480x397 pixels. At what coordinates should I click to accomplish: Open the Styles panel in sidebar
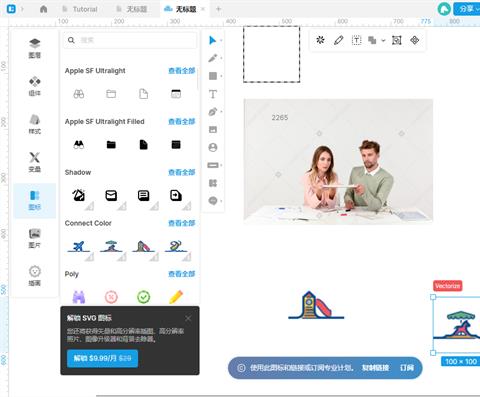click(35, 124)
